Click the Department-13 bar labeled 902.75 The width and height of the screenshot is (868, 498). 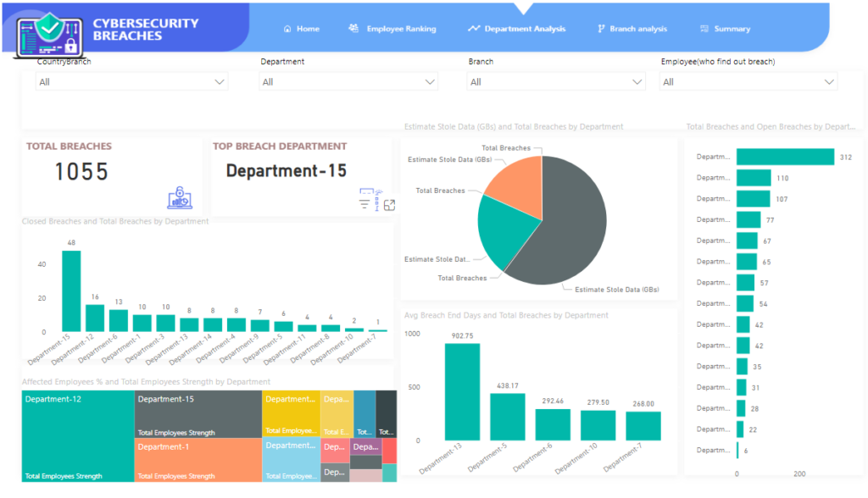(462, 391)
